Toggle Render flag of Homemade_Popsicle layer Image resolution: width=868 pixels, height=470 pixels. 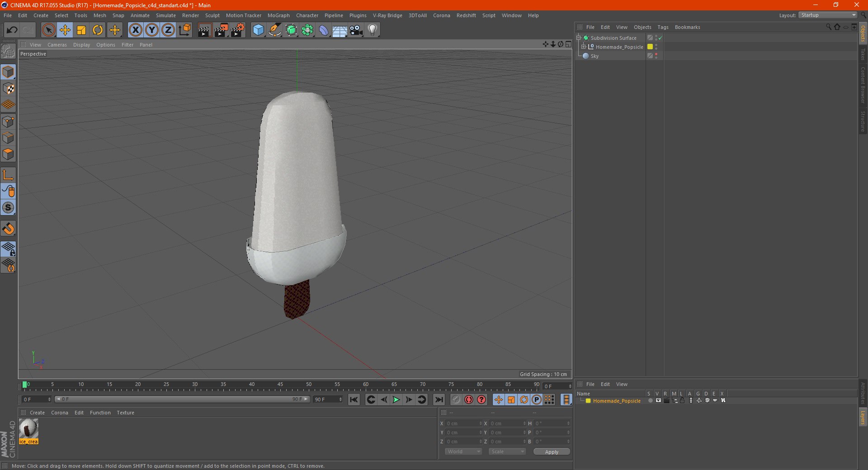coord(666,400)
